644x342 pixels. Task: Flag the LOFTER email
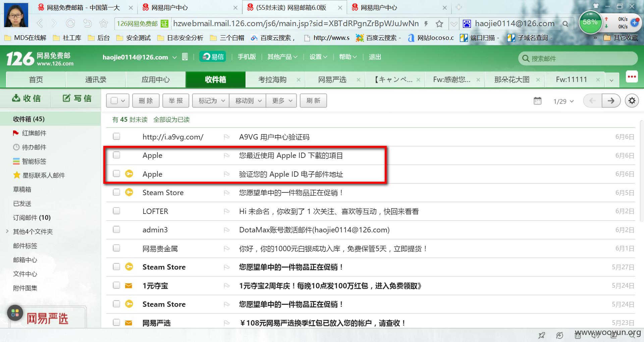tap(227, 211)
